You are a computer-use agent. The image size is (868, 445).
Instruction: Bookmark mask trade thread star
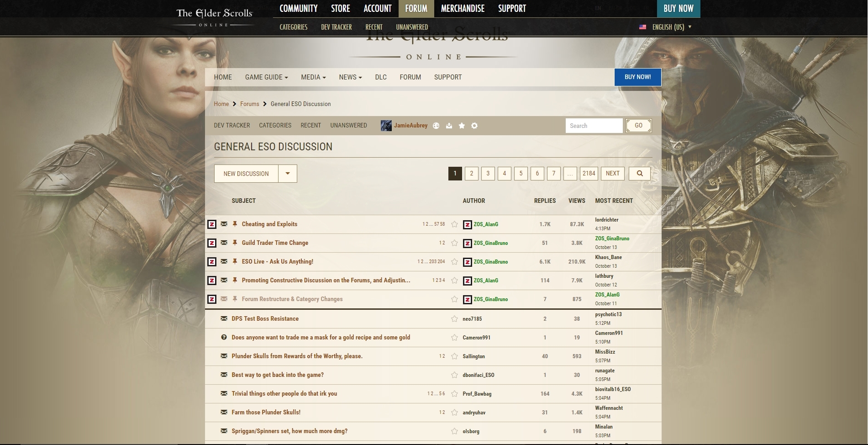point(454,338)
